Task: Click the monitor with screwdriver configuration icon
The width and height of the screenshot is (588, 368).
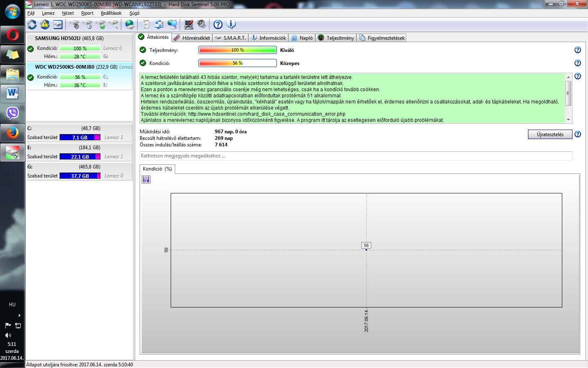Action: [189, 25]
